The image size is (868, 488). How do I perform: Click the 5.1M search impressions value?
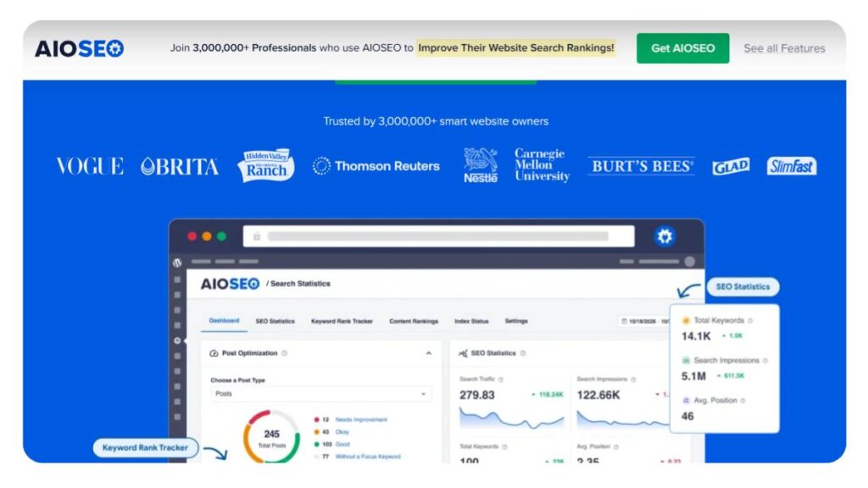pyautogui.click(x=693, y=376)
